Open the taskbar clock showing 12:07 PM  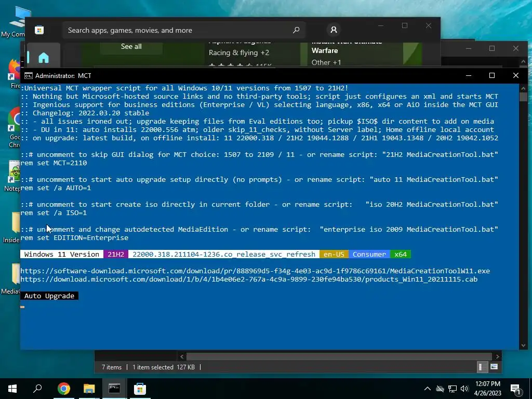(487, 389)
